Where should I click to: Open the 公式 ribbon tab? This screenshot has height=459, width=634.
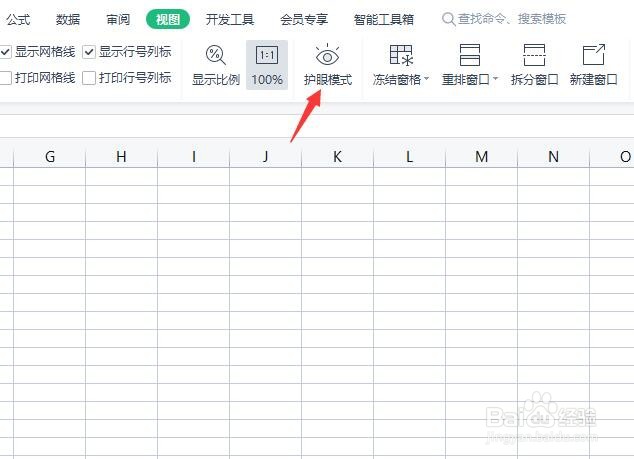click(18, 19)
